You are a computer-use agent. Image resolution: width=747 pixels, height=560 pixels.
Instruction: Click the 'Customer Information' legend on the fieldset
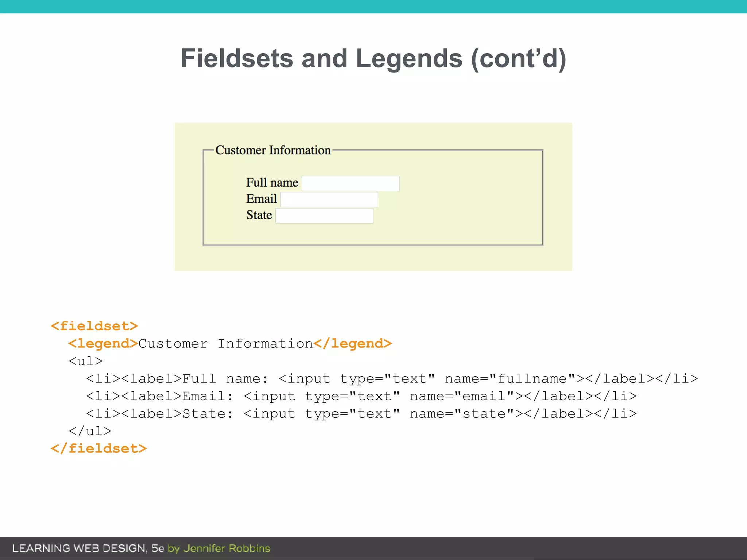pyautogui.click(x=273, y=150)
